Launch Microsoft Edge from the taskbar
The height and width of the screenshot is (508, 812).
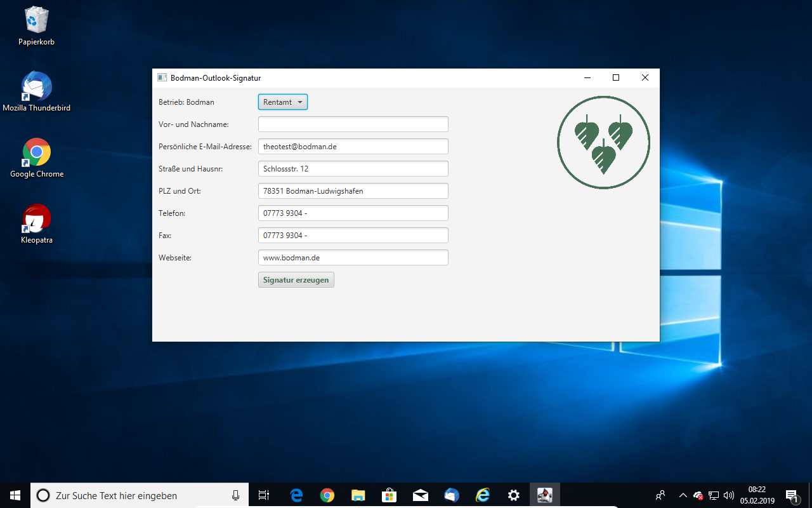296,495
